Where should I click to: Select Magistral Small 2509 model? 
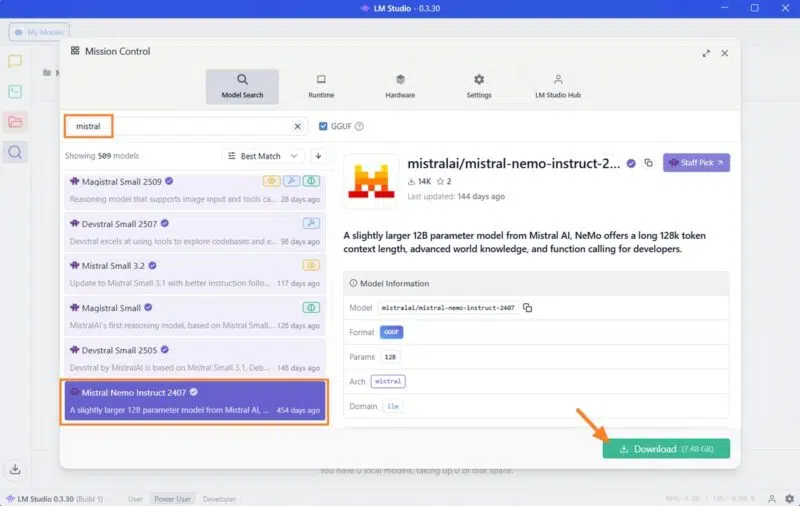point(194,190)
